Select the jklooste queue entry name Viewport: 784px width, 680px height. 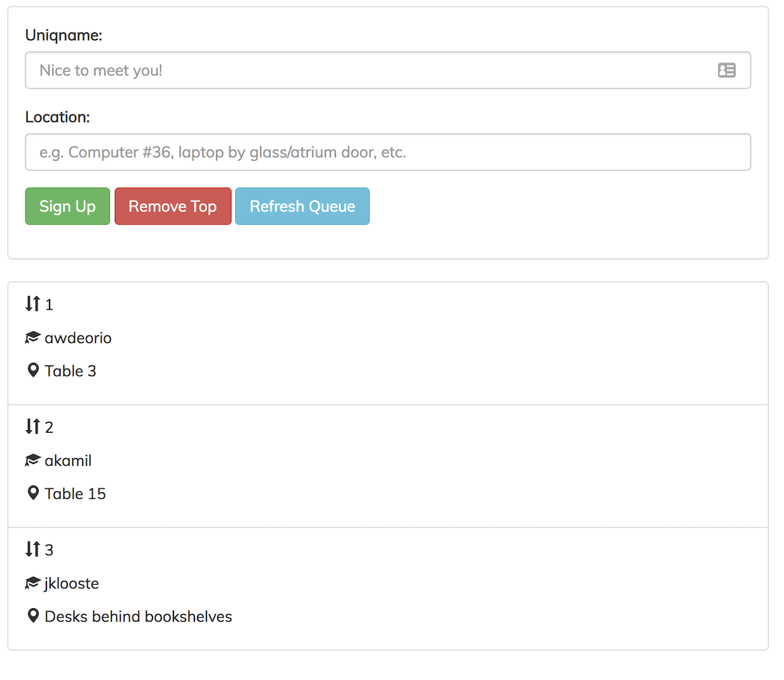pyautogui.click(x=72, y=583)
